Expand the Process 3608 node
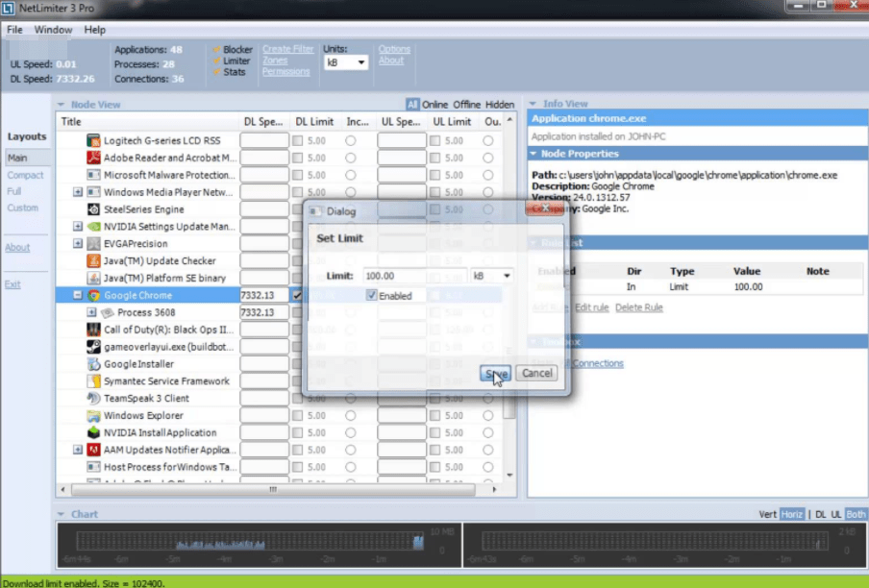This screenshot has width=869, height=588. tap(91, 312)
